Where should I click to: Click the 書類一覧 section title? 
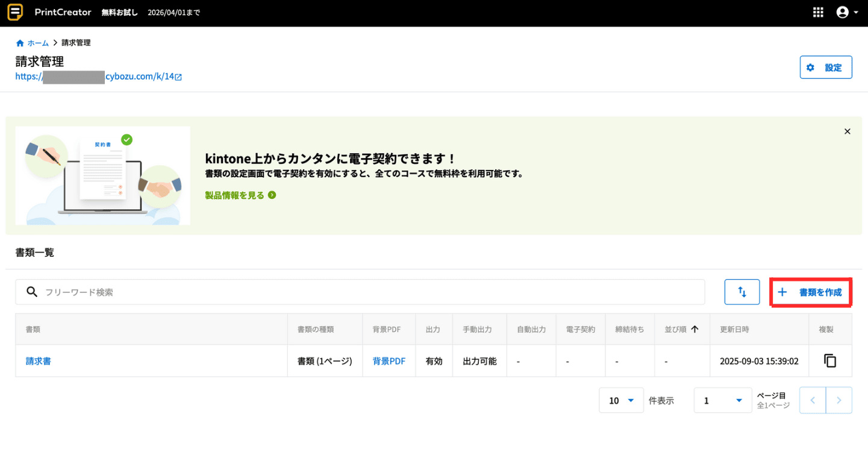(35, 253)
